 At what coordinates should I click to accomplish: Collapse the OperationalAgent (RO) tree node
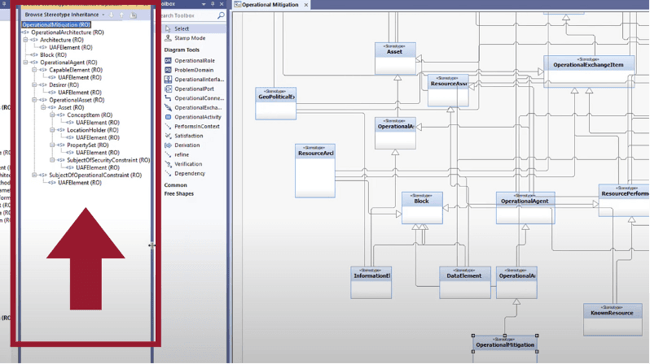(x=26, y=62)
